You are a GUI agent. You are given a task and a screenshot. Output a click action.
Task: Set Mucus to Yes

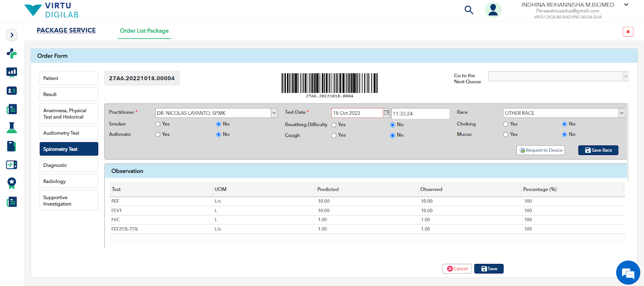[506, 135]
